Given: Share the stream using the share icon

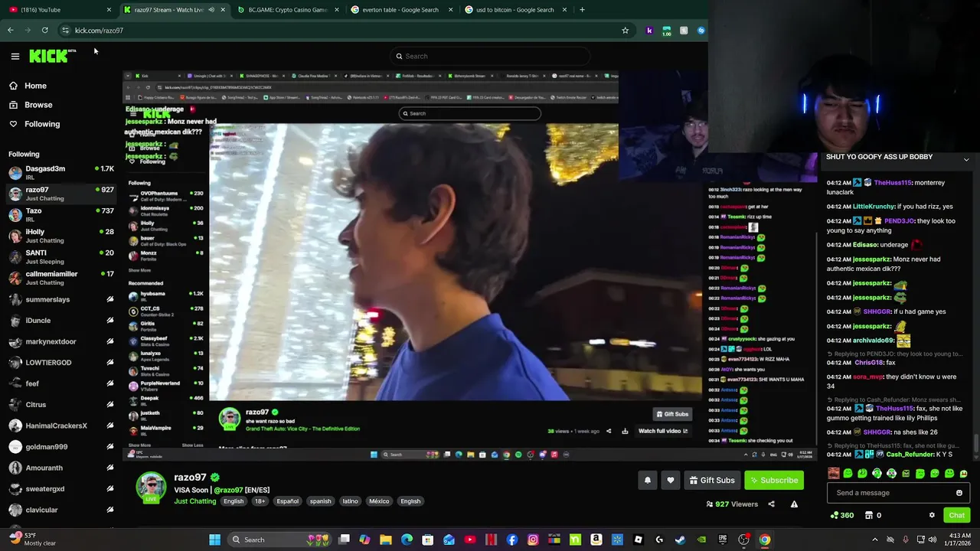Looking at the screenshot, I should (x=771, y=504).
